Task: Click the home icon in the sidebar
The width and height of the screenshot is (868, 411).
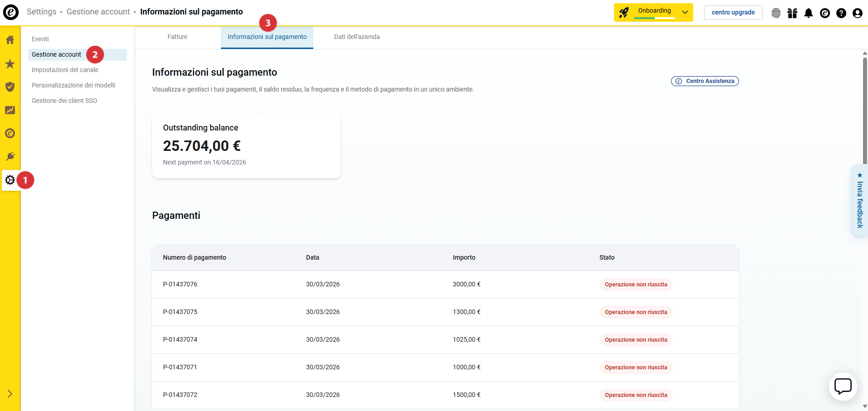Action: [10, 40]
